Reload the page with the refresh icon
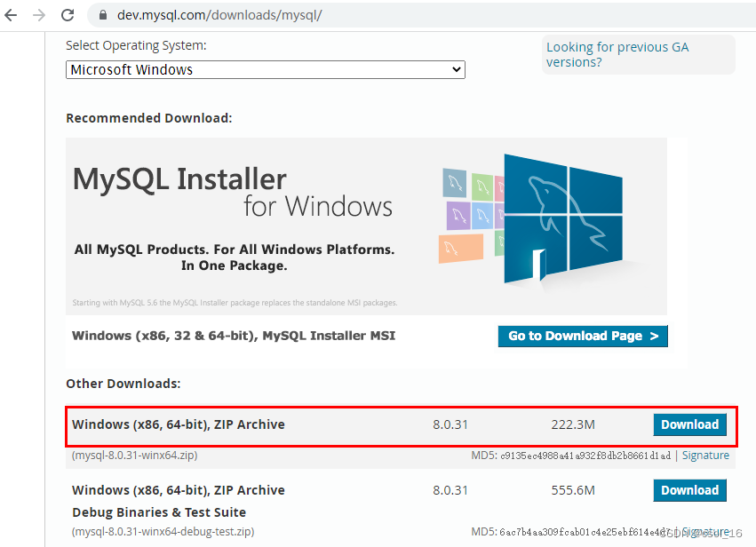Image resolution: width=756 pixels, height=547 pixels. coord(68,15)
